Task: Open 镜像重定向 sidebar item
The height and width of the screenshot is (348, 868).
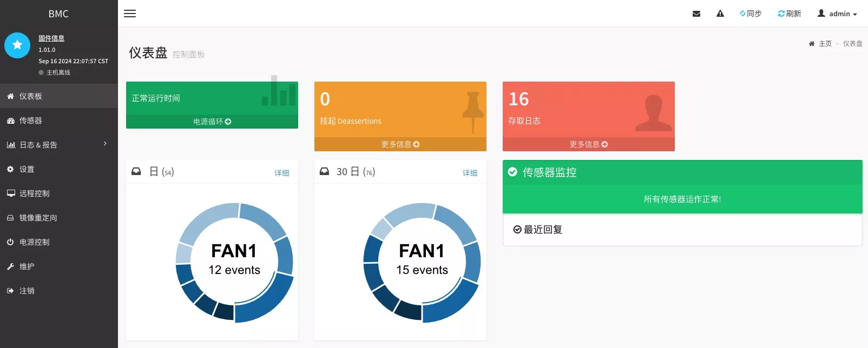Action: click(59, 218)
